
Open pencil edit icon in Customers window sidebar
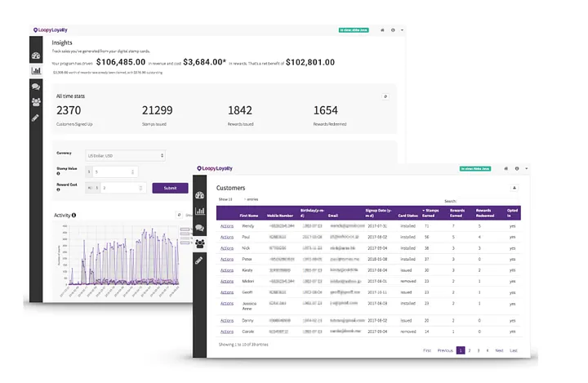(199, 260)
